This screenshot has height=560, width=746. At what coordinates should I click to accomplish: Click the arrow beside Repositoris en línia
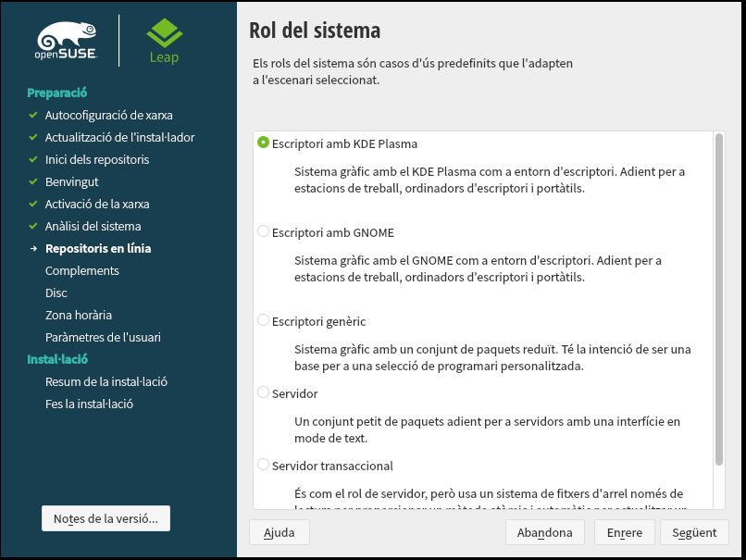[32, 249]
